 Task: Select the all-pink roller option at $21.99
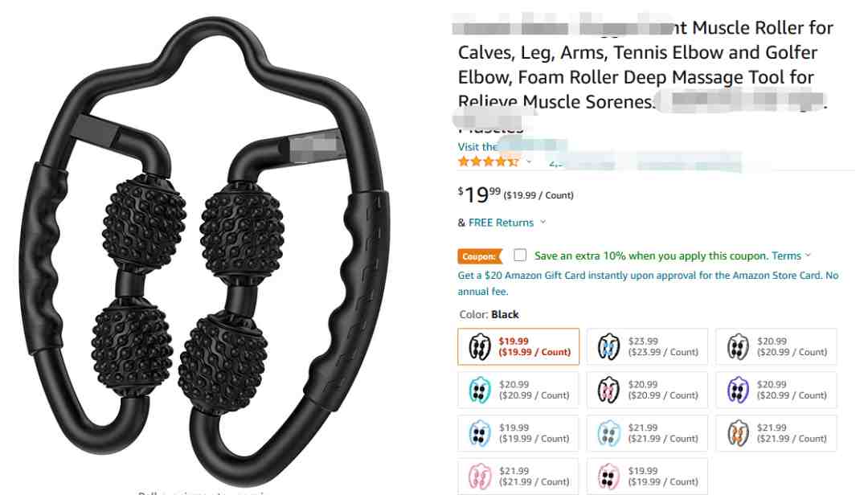(518, 477)
